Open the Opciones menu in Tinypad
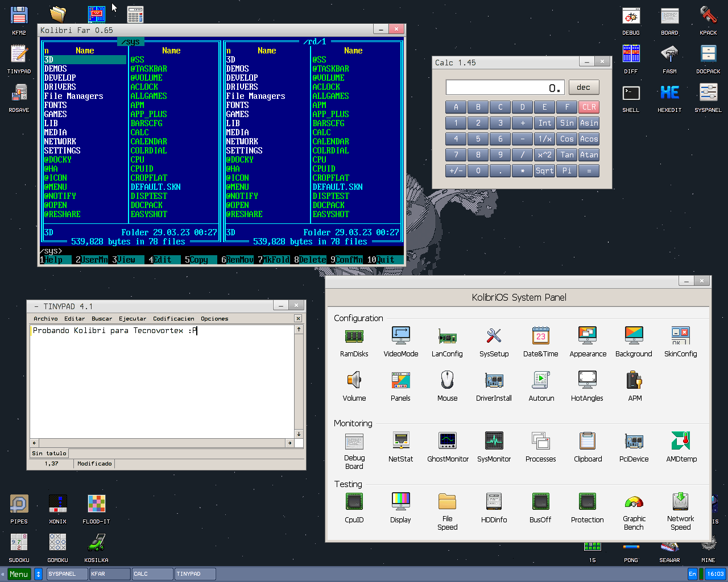 (214, 319)
